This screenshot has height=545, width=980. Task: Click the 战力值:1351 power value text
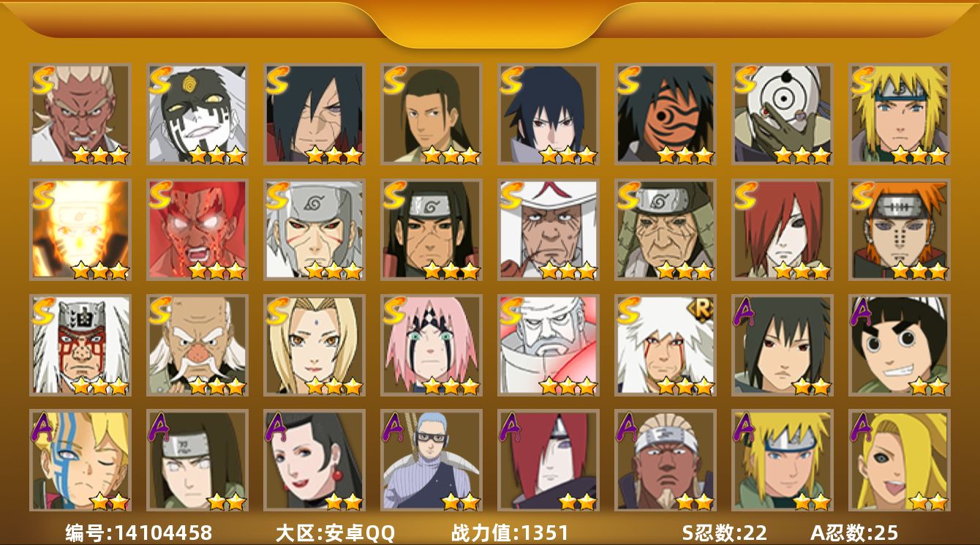(510, 533)
